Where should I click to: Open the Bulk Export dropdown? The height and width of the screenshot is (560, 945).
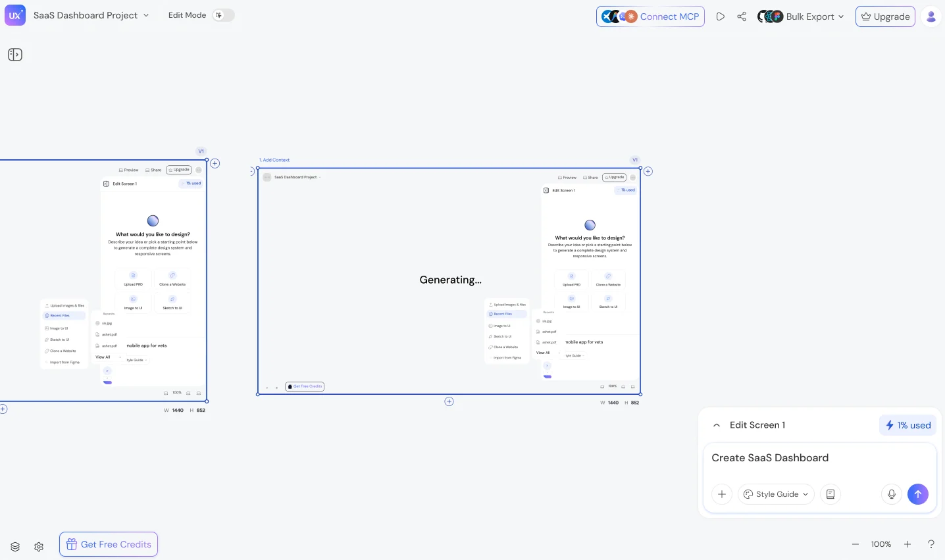coord(800,16)
